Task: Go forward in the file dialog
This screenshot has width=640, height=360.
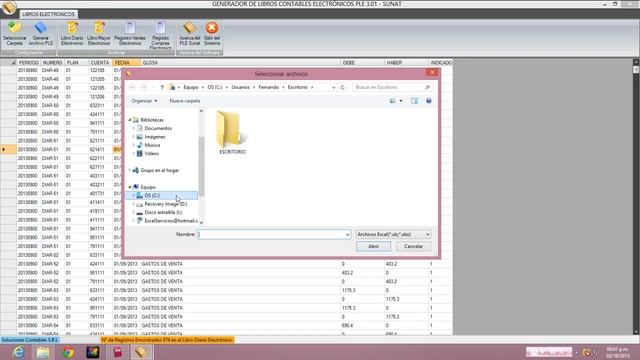Action: click(143, 87)
